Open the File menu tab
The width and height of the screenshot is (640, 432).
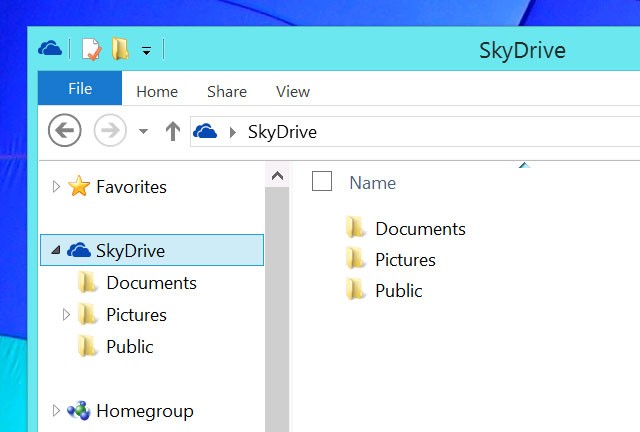click(80, 89)
